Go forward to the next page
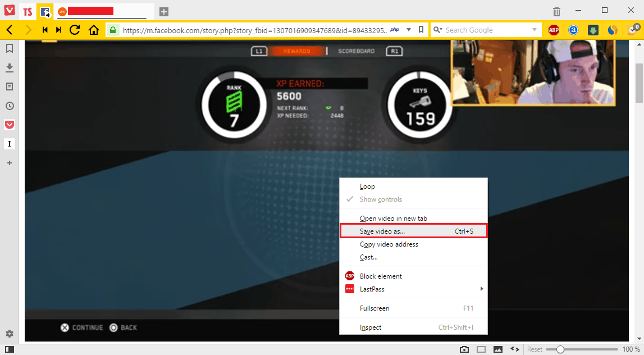This screenshot has width=644, height=355. coord(28,30)
